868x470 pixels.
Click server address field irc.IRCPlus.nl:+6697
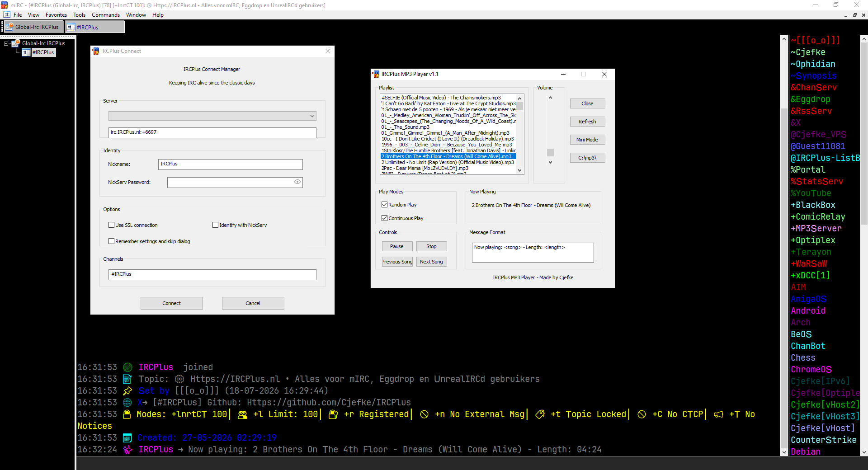[212, 132]
